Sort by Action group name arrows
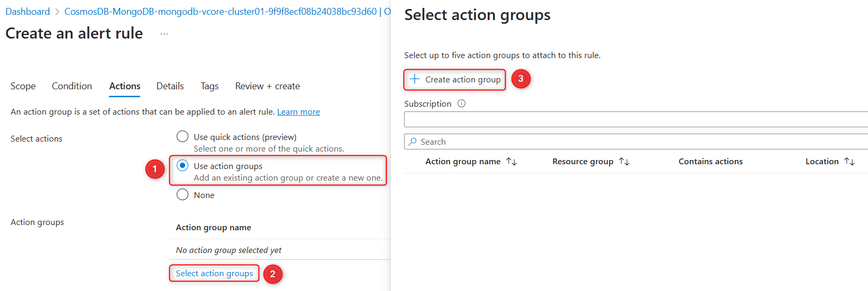The height and width of the screenshot is (291, 868). coord(511,162)
